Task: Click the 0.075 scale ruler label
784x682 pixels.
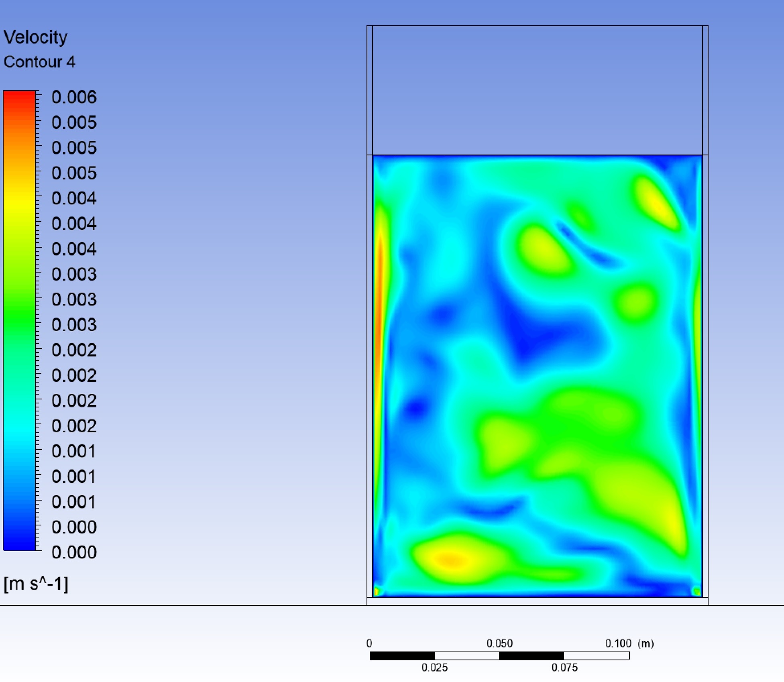Action: coord(564,668)
